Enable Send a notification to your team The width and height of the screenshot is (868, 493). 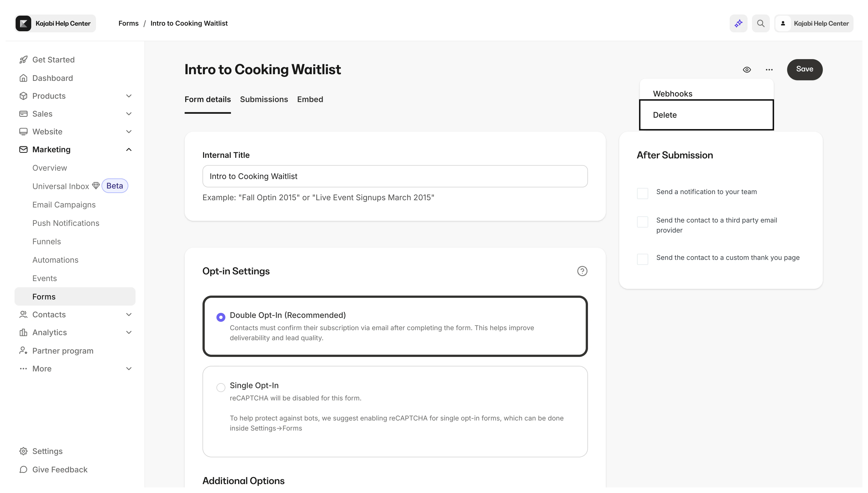642,193
